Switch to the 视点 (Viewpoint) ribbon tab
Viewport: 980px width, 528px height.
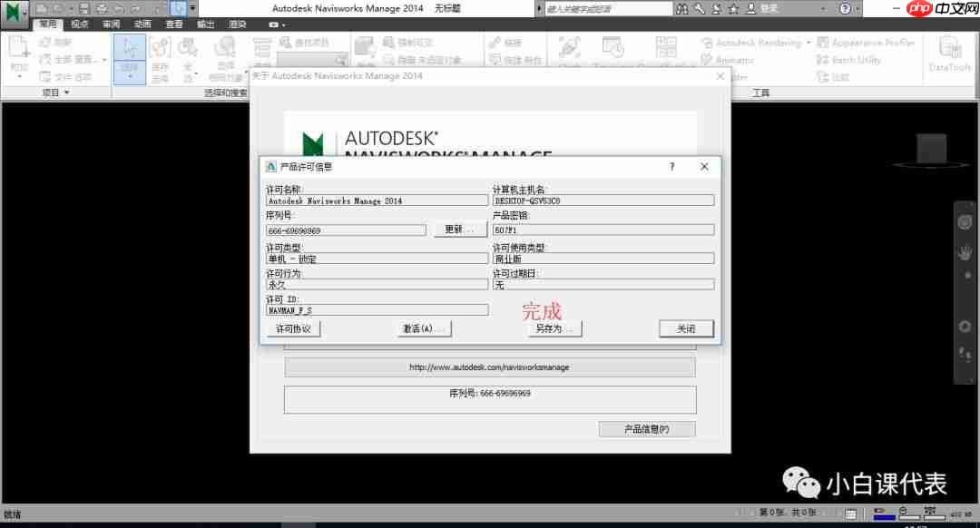(79, 24)
